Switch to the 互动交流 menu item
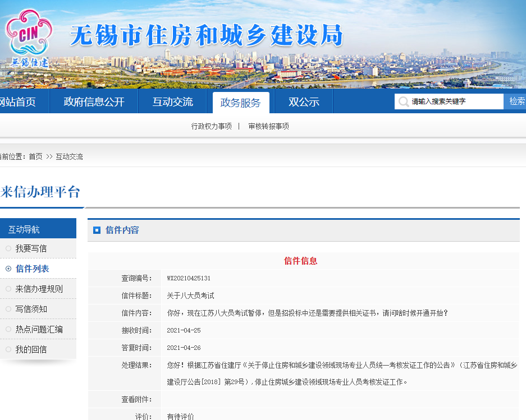The width and height of the screenshot is (526, 420). coord(173,101)
